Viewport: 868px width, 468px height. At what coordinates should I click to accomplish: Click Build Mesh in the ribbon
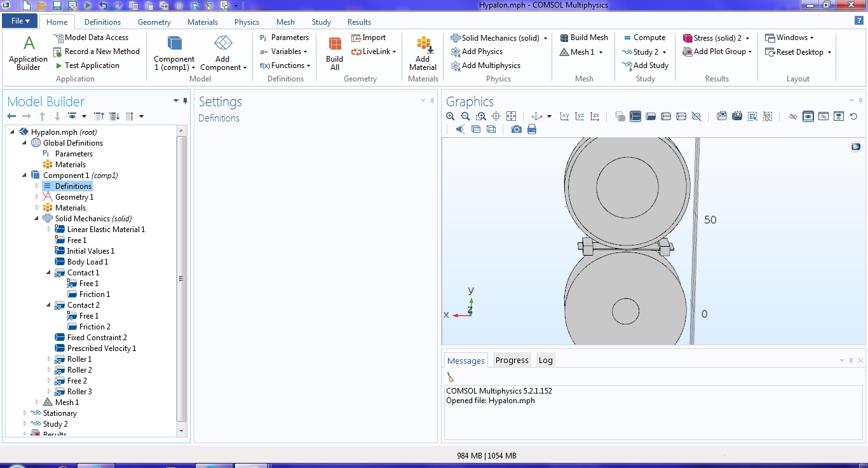point(584,38)
